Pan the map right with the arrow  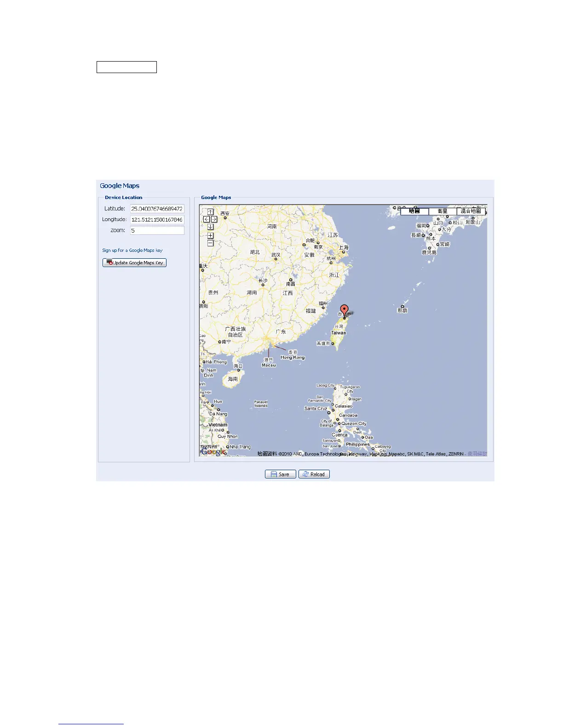coord(214,219)
